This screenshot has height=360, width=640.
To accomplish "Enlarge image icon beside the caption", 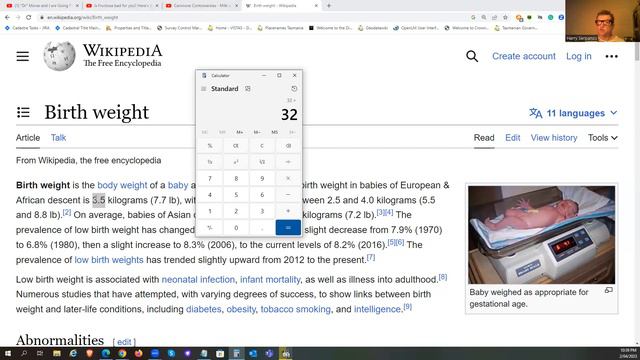I will [609, 290].
